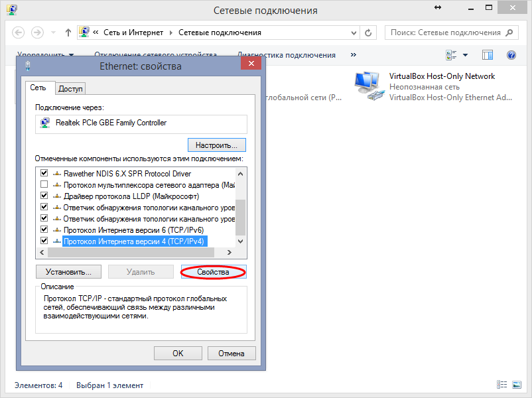Open 'Сеть и Интернет' breadcrumb
This screenshot has height=398, width=532.
133,33
